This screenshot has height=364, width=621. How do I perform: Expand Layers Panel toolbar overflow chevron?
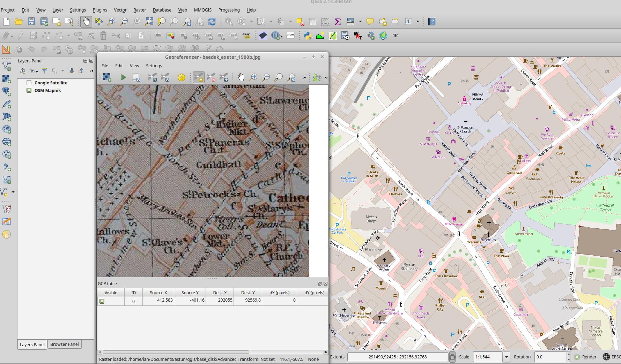91,71
